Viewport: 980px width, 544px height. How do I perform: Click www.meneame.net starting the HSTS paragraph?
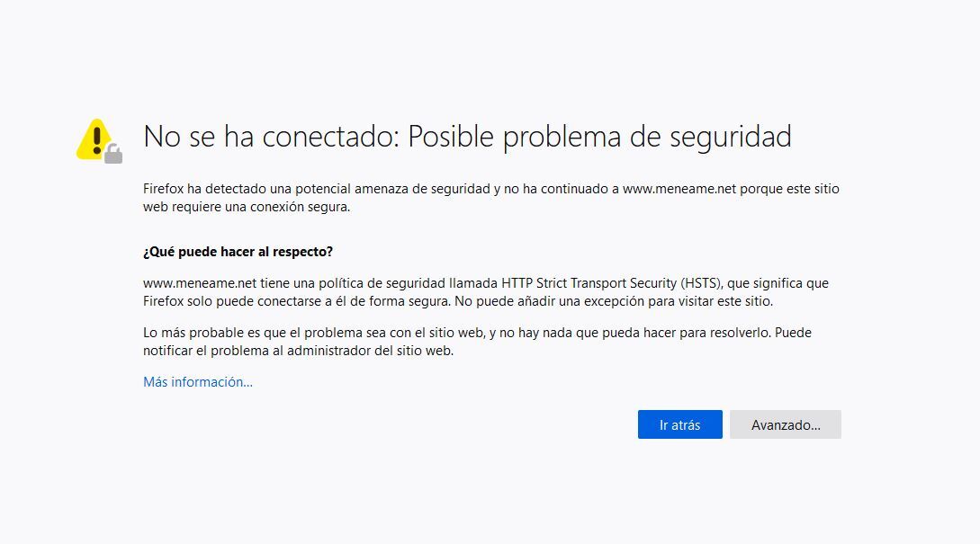click(x=200, y=283)
